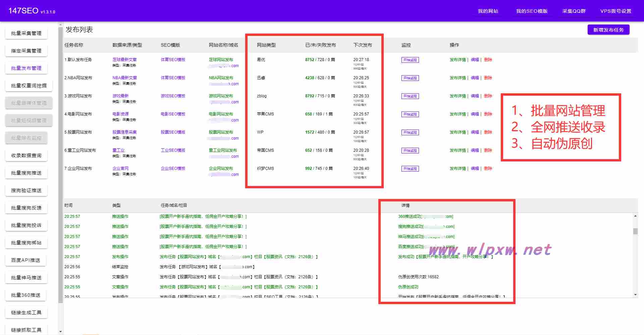This screenshot has width=644, height=335.
Task: Start monitoring for 电影网站发布 row
Action: click(410, 114)
